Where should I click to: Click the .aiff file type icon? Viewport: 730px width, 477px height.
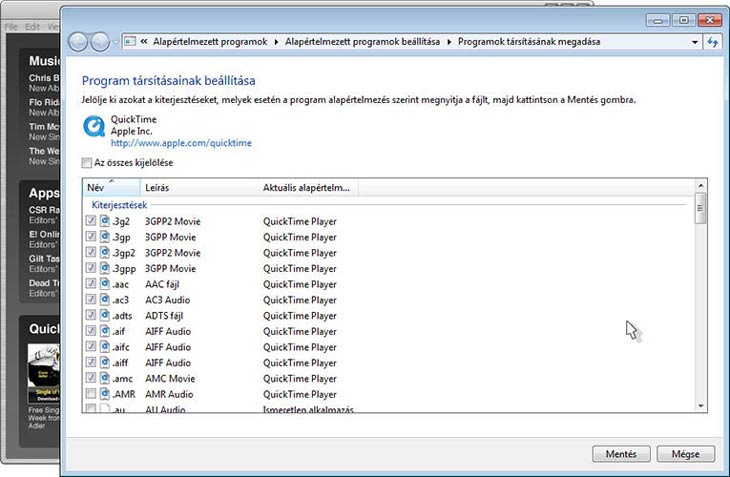coord(105,362)
